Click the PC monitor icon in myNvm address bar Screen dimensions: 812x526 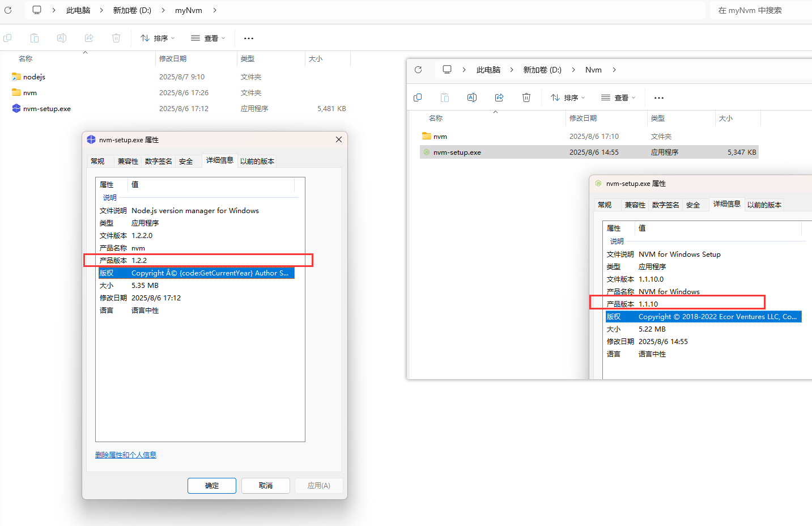coord(37,10)
